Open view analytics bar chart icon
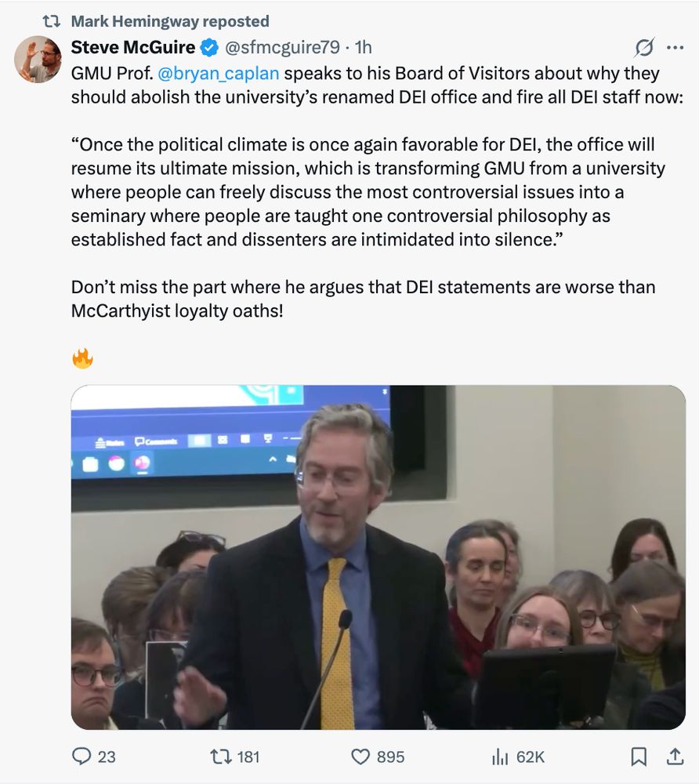Viewport: 699px width, 784px height. (500, 757)
